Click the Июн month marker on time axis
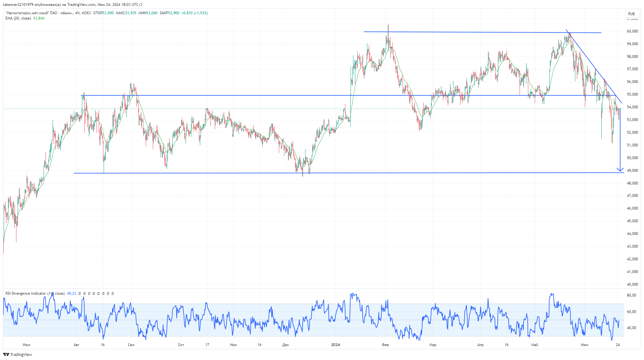 [x=585, y=345]
